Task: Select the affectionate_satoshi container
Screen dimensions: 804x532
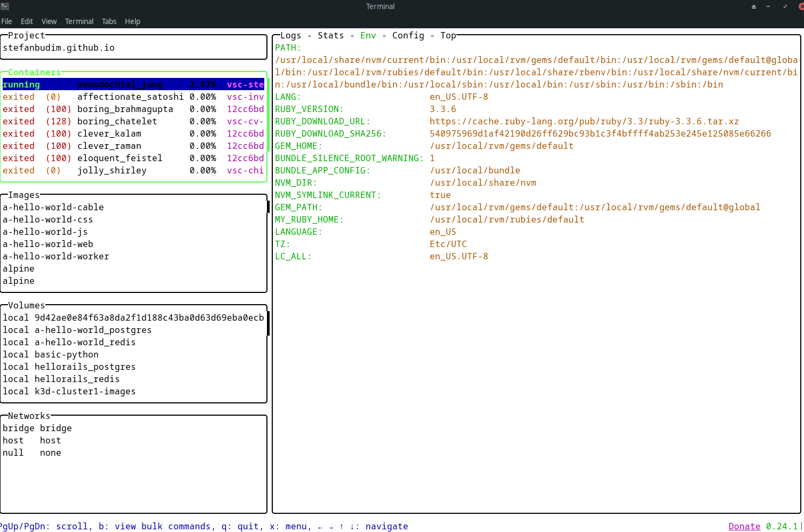Action: point(130,97)
